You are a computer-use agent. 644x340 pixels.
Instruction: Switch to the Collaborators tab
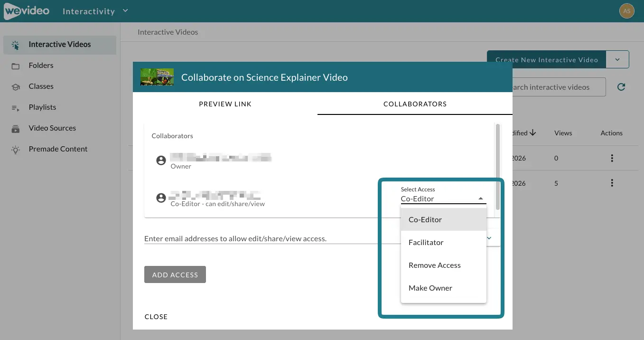coord(415,104)
